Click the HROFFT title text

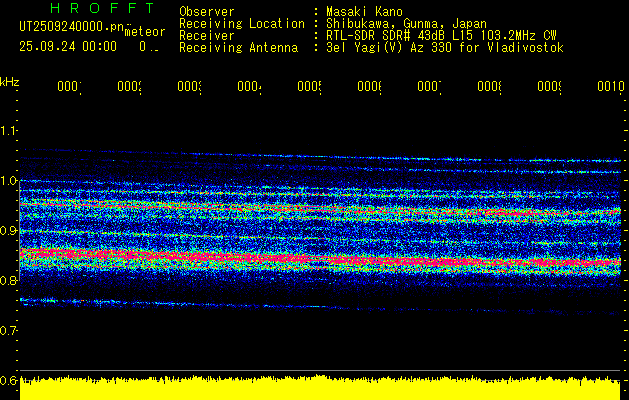(103, 8)
